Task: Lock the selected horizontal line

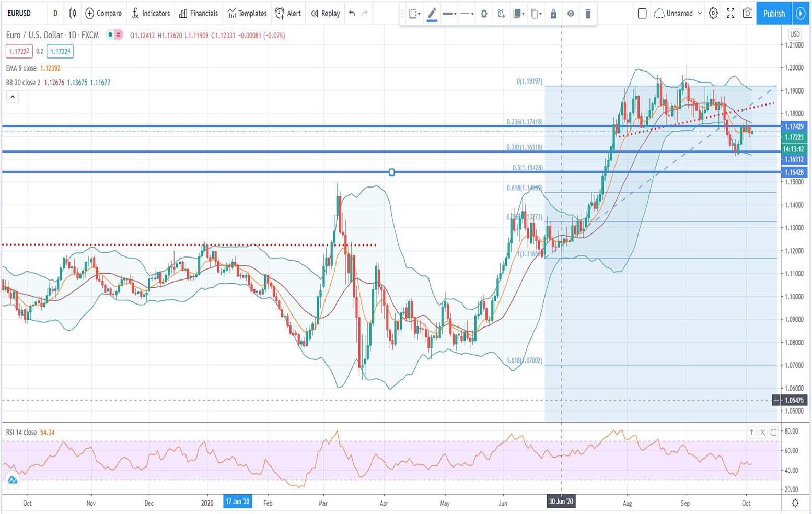Action: (x=553, y=14)
